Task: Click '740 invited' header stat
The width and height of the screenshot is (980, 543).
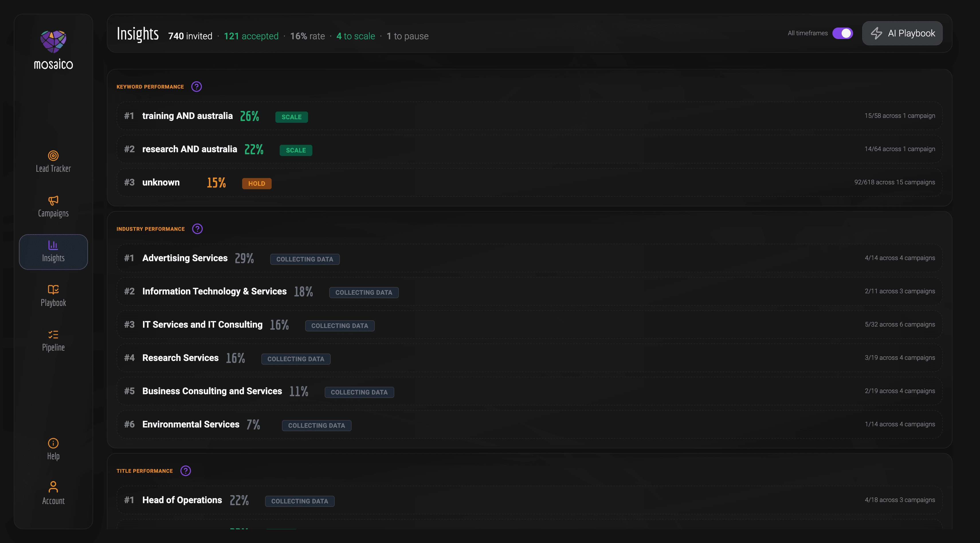Action: [190, 36]
